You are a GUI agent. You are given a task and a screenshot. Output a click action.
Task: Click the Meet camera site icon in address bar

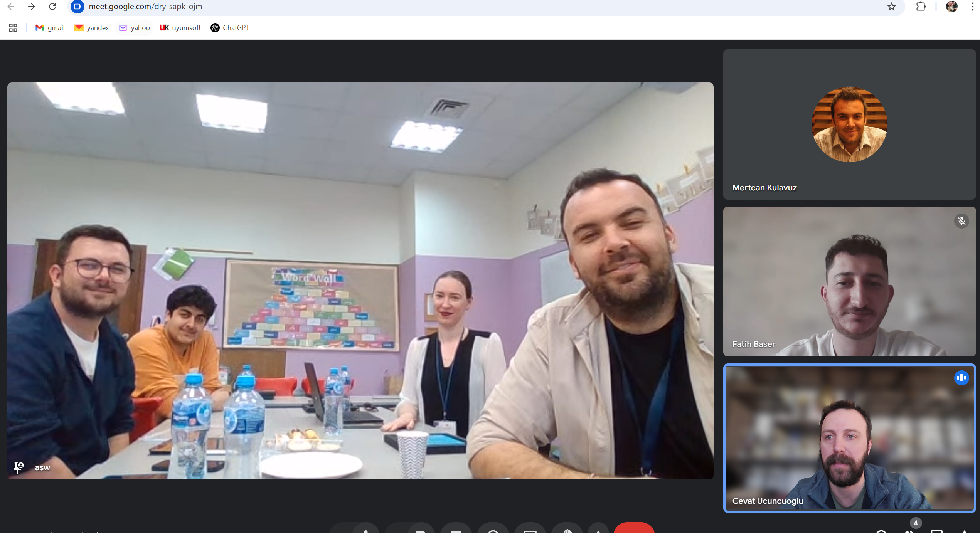(77, 7)
